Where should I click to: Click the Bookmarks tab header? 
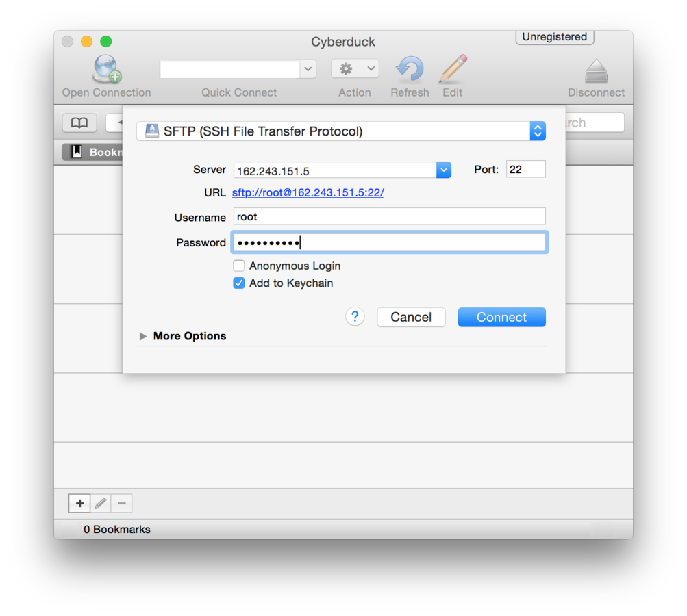(92, 152)
